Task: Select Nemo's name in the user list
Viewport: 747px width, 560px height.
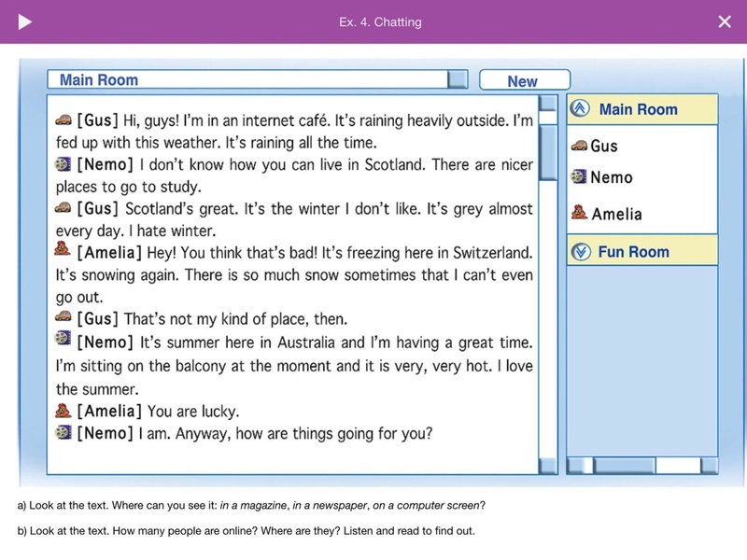Action: [611, 177]
